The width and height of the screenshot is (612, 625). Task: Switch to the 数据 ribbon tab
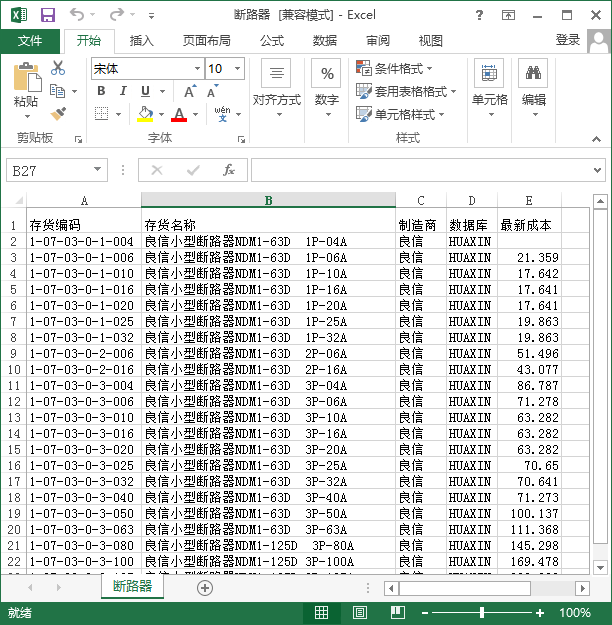(325, 41)
